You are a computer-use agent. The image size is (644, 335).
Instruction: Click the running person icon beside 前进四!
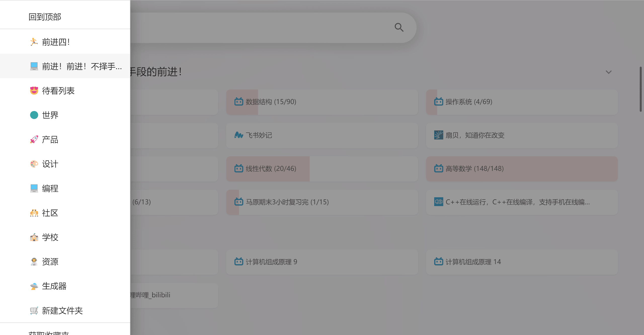(34, 42)
